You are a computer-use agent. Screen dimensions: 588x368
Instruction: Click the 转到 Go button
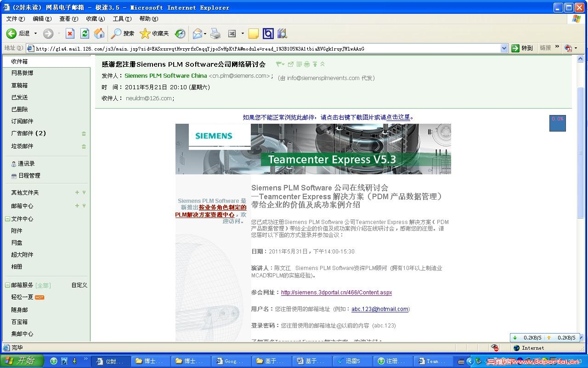pyautogui.click(x=522, y=48)
